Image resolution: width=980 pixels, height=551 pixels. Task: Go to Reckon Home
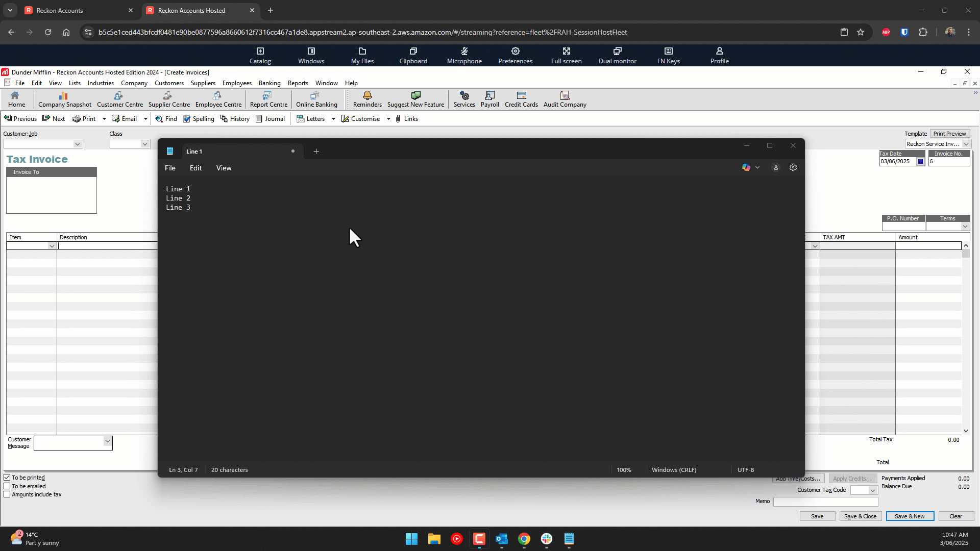coord(16,99)
